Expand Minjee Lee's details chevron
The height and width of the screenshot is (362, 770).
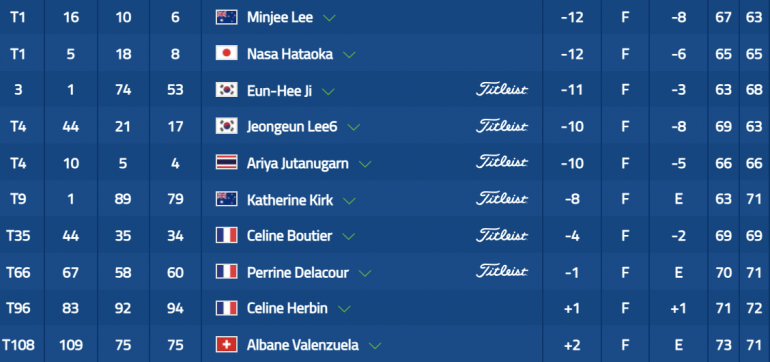(x=329, y=18)
